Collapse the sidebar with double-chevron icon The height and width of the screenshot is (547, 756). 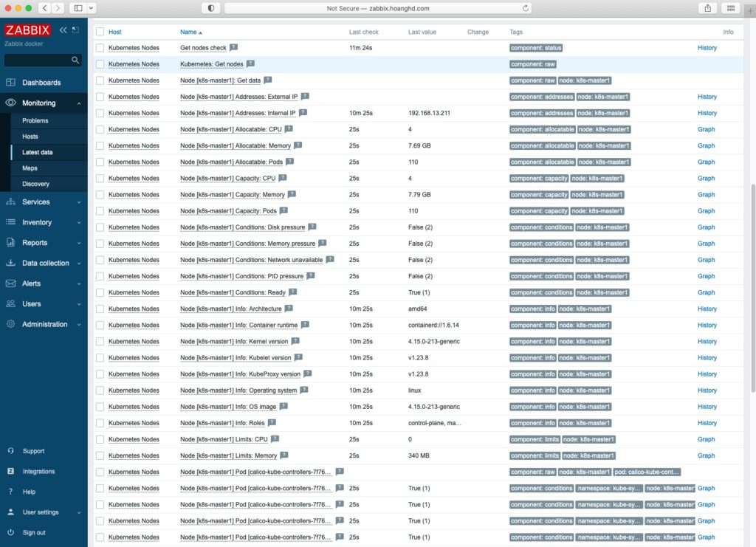point(63,30)
